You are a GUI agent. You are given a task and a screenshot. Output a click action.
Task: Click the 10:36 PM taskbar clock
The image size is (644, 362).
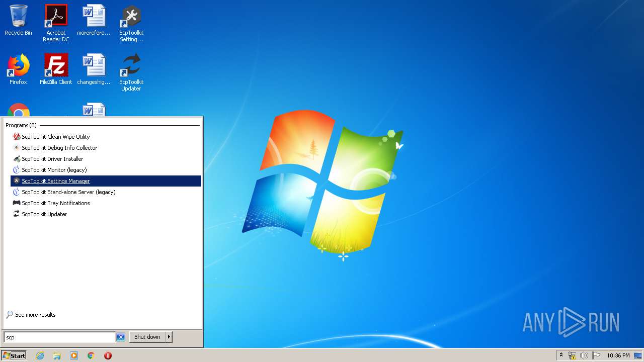point(618,355)
